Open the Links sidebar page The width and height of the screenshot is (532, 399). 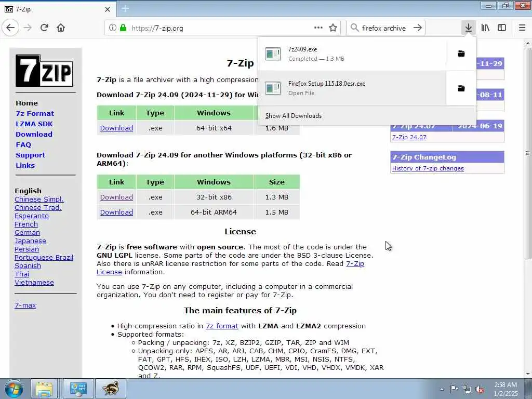pyautogui.click(x=25, y=165)
